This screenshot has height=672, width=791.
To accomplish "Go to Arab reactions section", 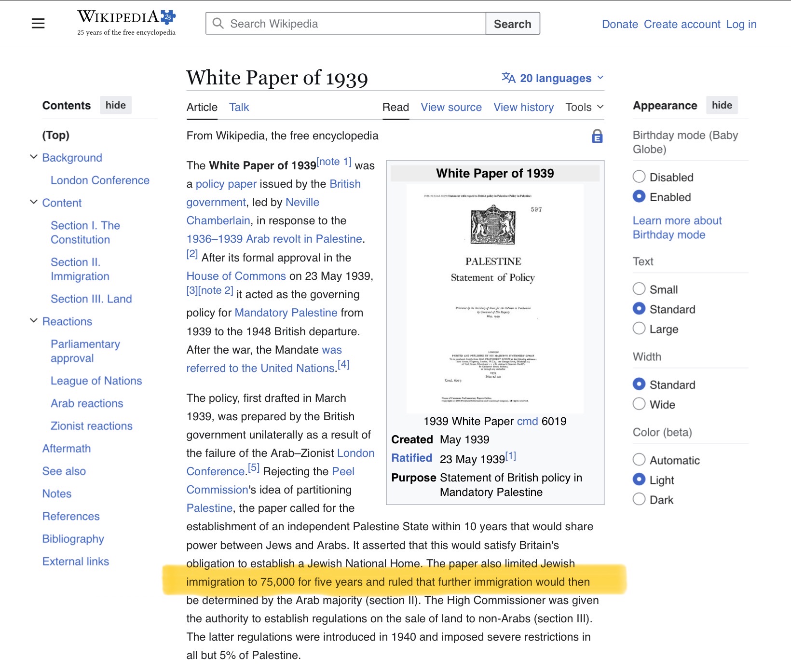I will tap(87, 403).
